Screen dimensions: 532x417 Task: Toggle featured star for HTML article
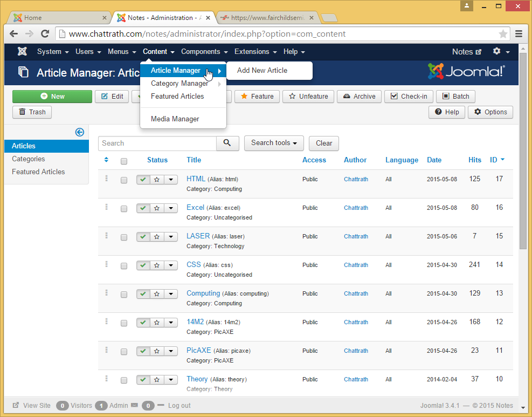point(157,180)
